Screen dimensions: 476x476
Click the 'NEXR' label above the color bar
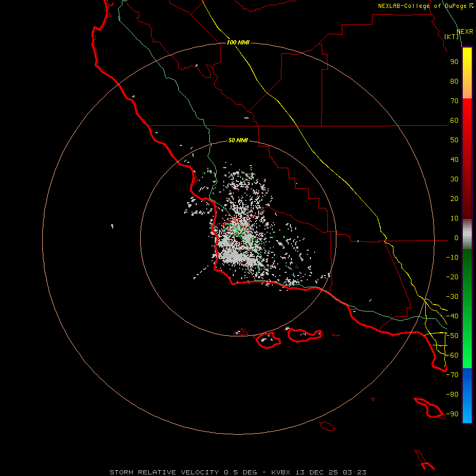465,32
